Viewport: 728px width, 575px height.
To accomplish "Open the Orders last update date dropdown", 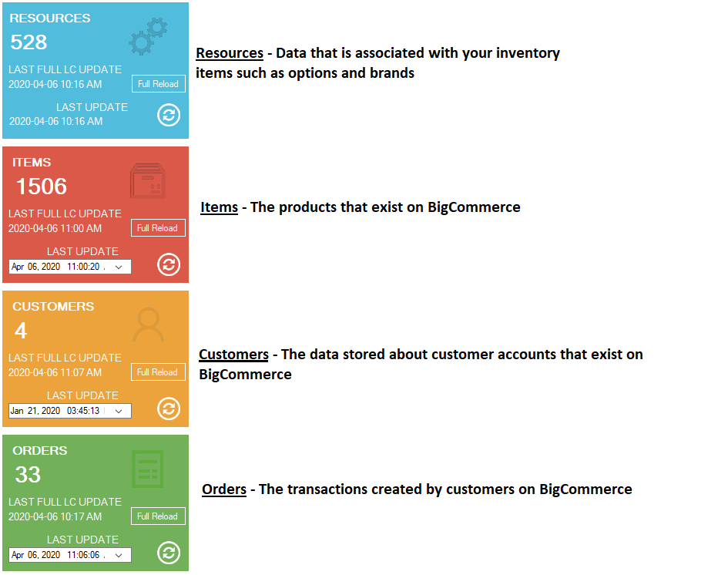I will [119, 555].
